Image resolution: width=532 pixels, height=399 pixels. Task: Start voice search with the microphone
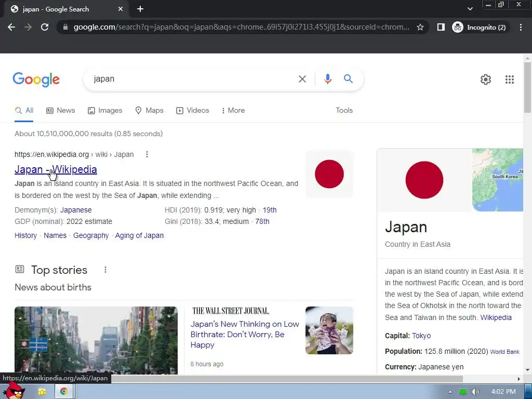click(x=327, y=79)
